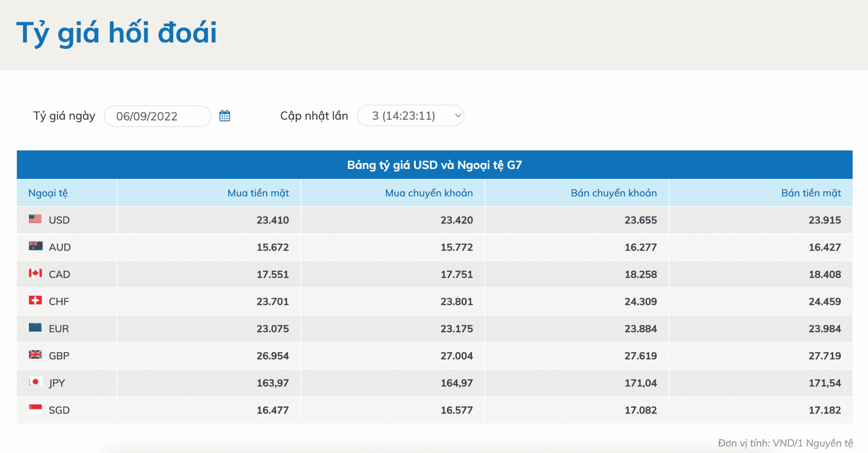Click SGD cash buy value 16.477
Screen dimensions: 868x453
pyautogui.click(x=273, y=410)
